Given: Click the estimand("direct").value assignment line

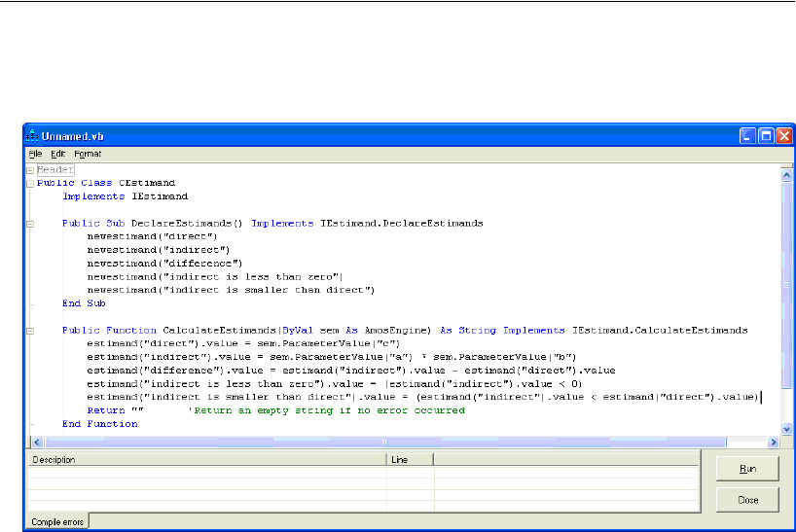Looking at the screenshot, I should tap(243, 343).
